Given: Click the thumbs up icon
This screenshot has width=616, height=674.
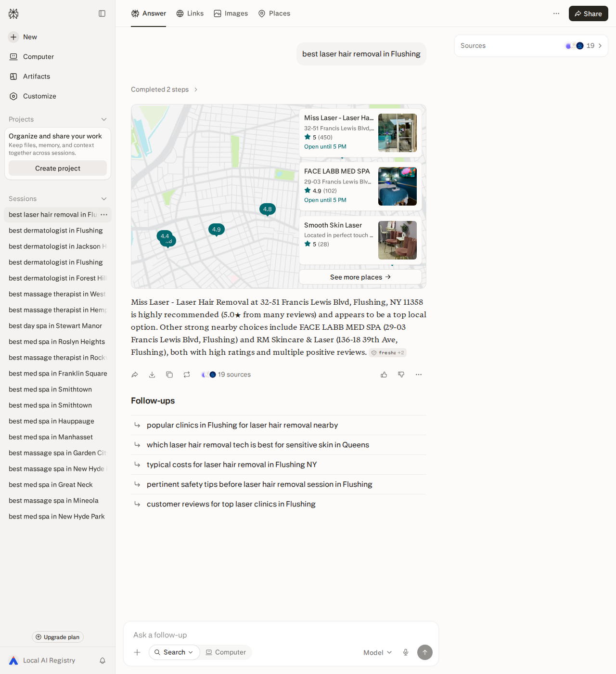Looking at the screenshot, I should (384, 375).
